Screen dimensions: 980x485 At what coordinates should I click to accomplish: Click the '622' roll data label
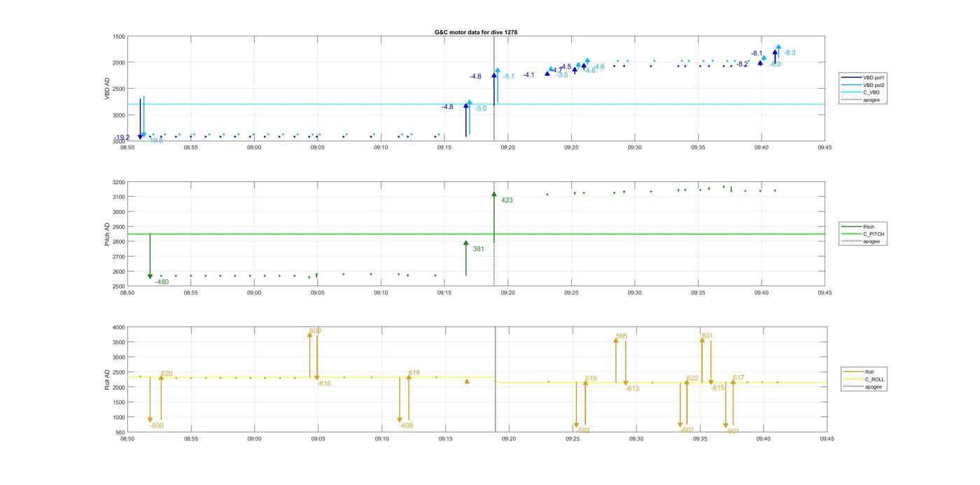pyautogui.click(x=692, y=378)
